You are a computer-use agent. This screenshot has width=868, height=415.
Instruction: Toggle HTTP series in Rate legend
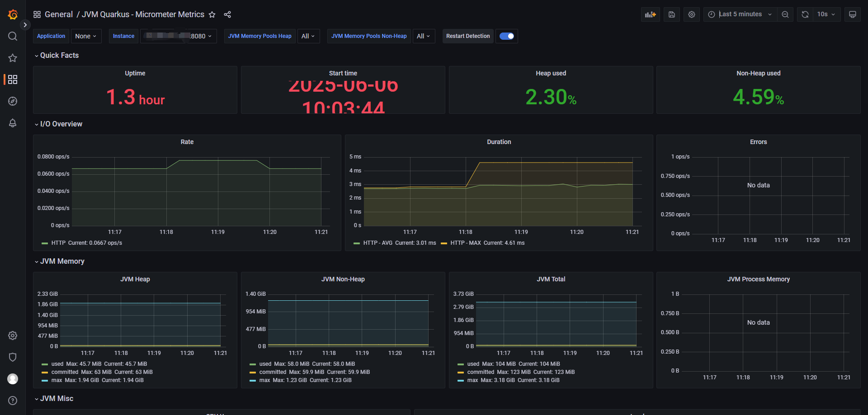pyautogui.click(x=58, y=243)
